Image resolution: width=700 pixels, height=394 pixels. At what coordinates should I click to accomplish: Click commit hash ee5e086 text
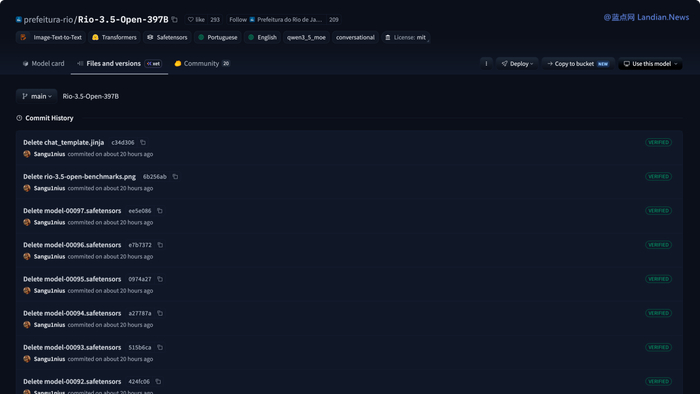point(140,211)
